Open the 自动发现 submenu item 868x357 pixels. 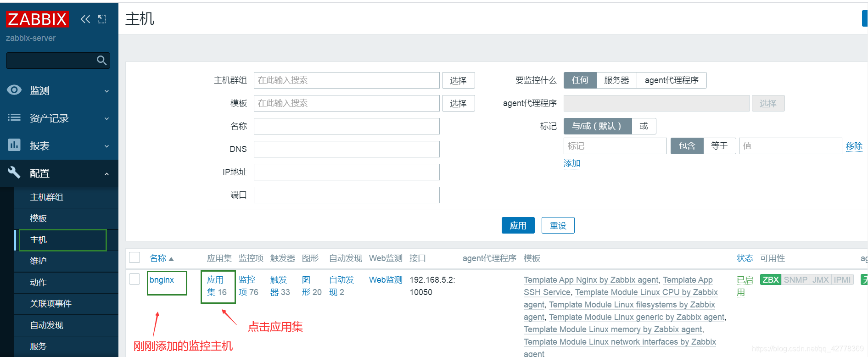point(66,325)
